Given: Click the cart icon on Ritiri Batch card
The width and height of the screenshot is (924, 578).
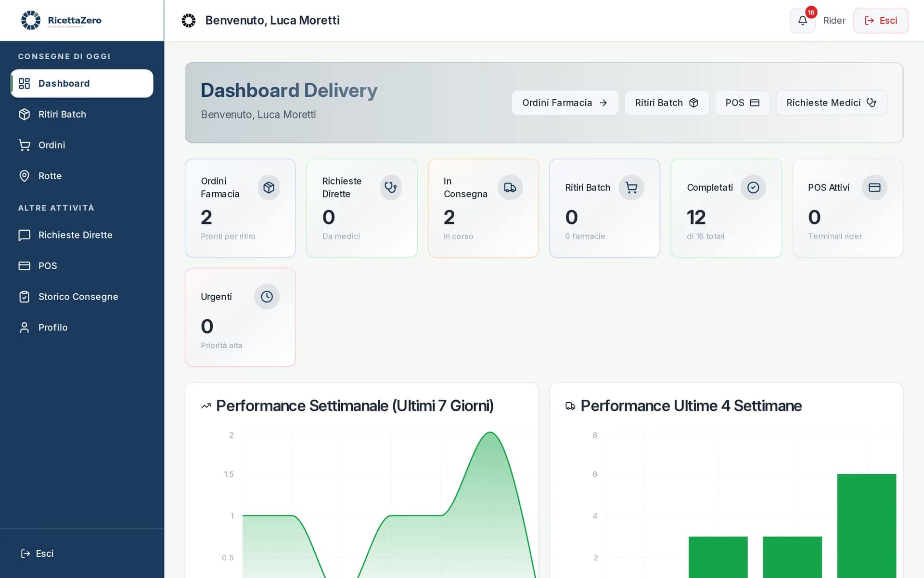Looking at the screenshot, I should click(x=631, y=187).
